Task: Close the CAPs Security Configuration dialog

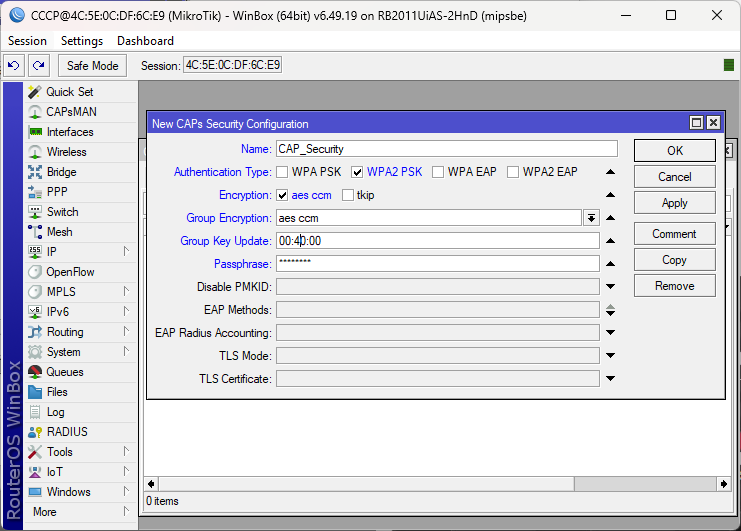Action: [x=713, y=123]
